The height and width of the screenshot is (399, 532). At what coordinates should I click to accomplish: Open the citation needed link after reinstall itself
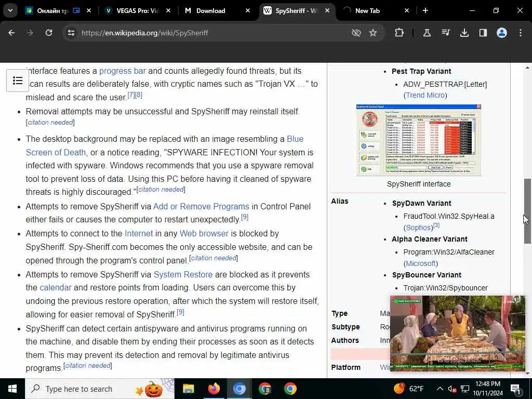point(50,123)
